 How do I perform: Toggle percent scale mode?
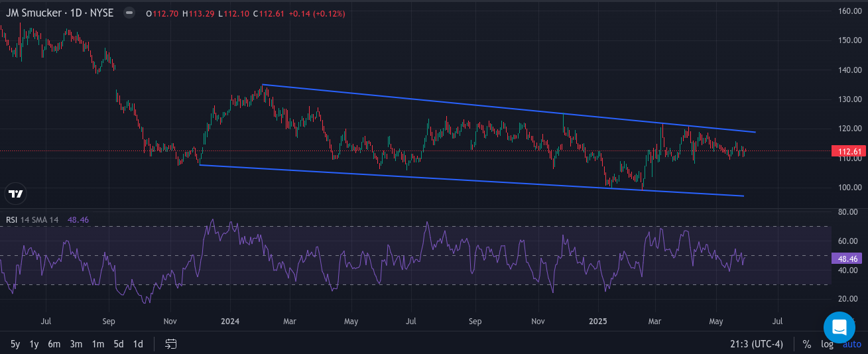[807, 344]
